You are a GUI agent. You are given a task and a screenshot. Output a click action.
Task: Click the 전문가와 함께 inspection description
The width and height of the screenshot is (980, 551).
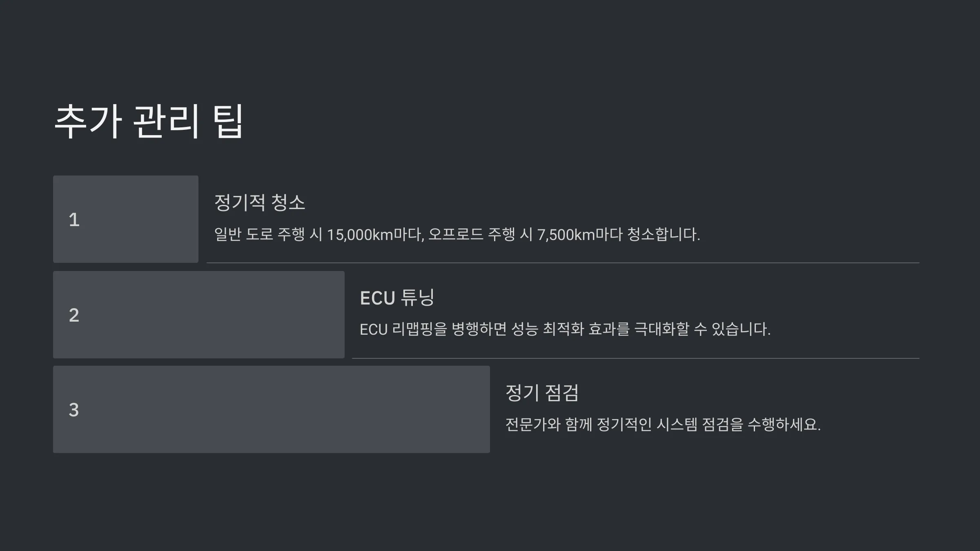663,424
